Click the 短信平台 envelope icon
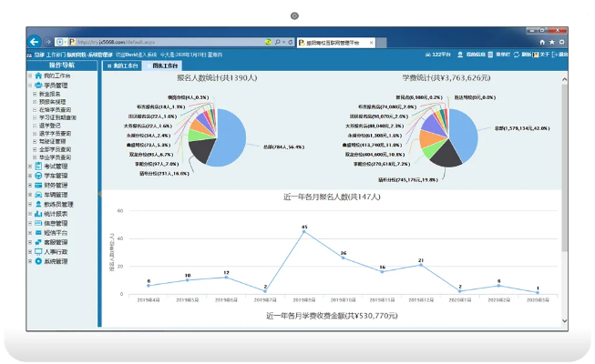Viewport: 595px width, 364px height. coord(38,232)
